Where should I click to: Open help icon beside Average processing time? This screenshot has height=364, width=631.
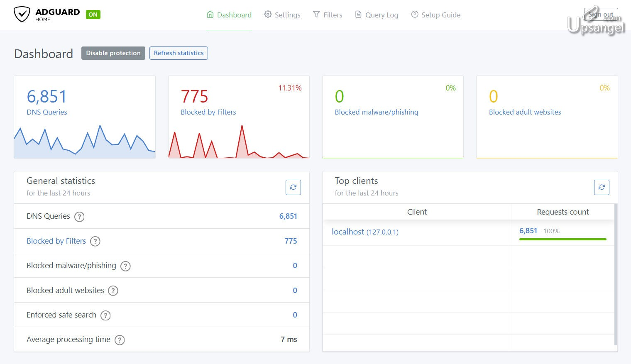[120, 340]
